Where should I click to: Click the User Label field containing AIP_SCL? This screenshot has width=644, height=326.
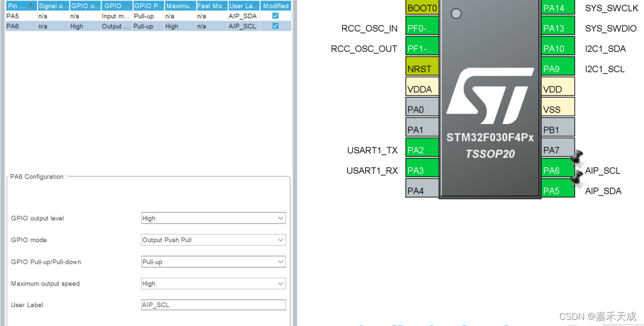(x=213, y=305)
